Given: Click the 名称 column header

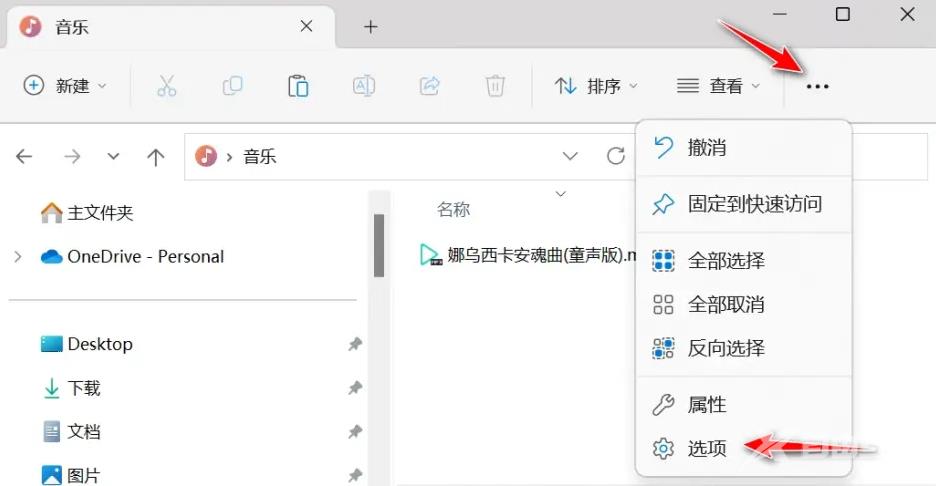Looking at the screenshot, I should point(454,210).
